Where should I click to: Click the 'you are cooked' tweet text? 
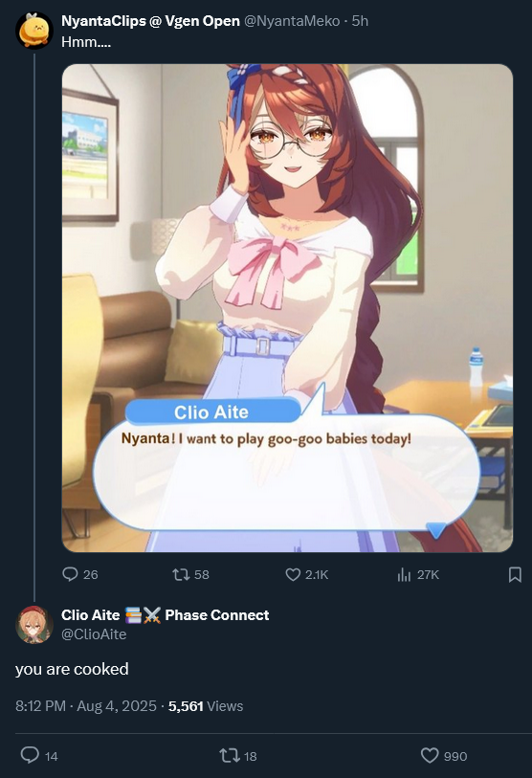pos(72,669)
